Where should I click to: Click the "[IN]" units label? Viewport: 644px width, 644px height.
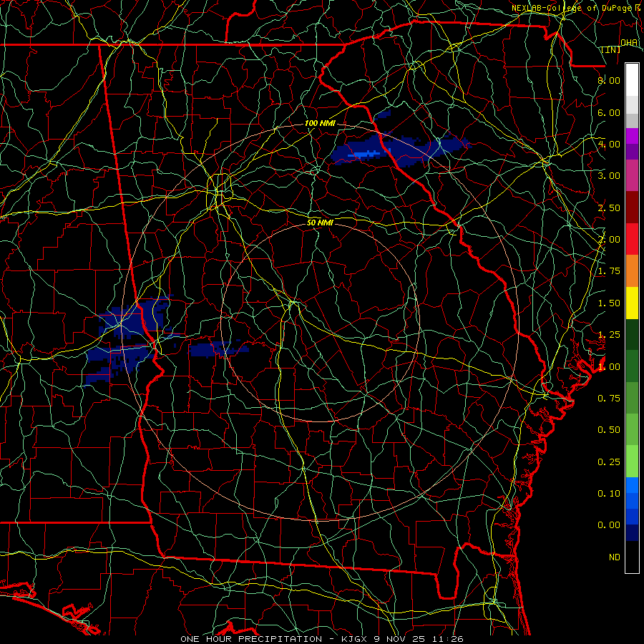(611, 50)
